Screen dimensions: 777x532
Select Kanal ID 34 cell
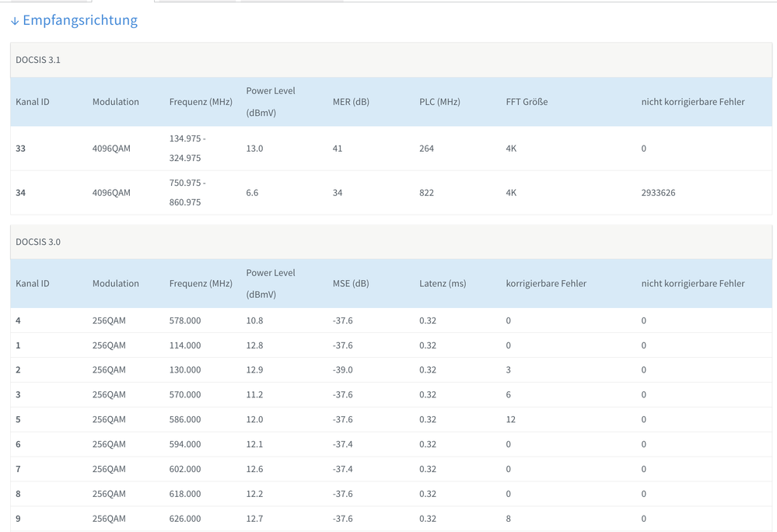click(20, 193)
